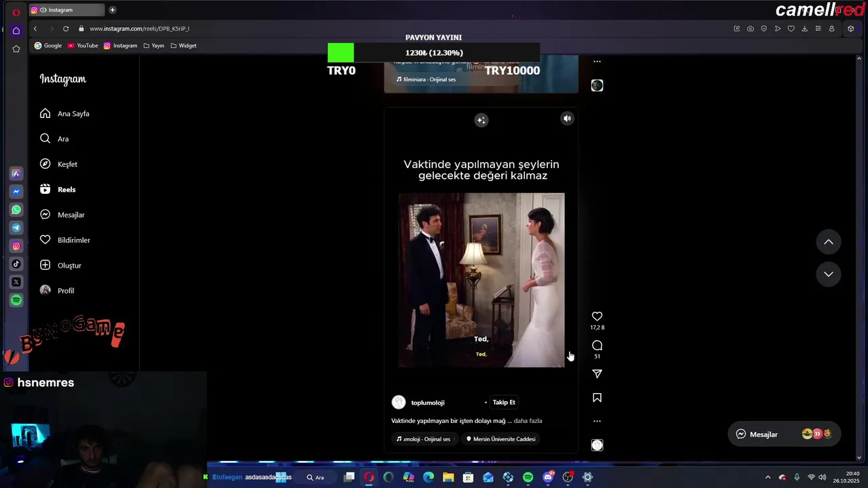The width and height of the screenshot is (868, 488).
Task: Open the browser profile account icon
Action: click(x=831, y=28)
